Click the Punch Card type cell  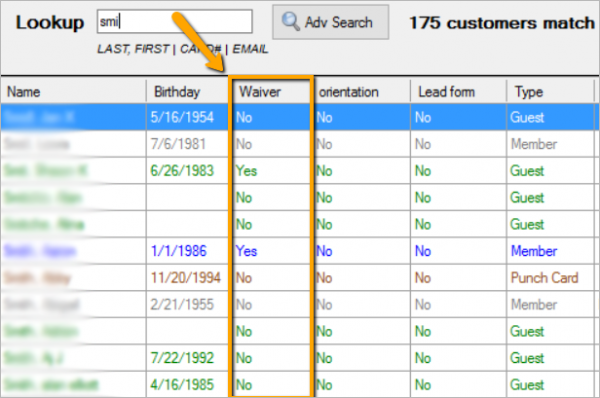[x=544, y=278]
